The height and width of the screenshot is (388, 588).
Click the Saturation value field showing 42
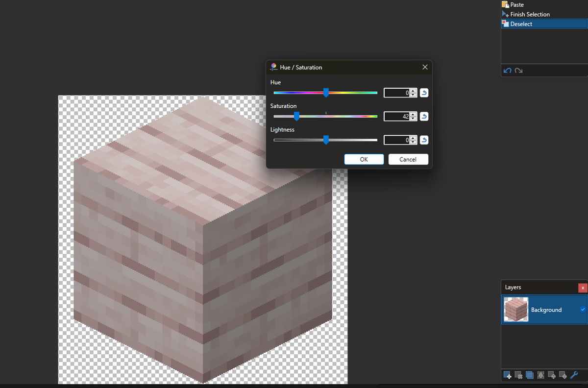coord(397,116)
